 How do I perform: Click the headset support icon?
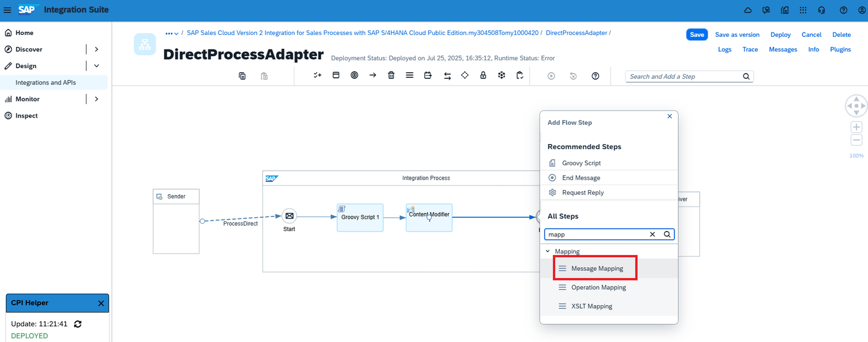[x=821, y=10]
